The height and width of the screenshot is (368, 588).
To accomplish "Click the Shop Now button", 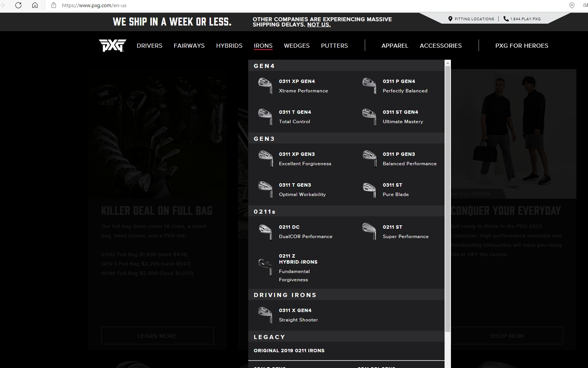I will pos(507,336).
